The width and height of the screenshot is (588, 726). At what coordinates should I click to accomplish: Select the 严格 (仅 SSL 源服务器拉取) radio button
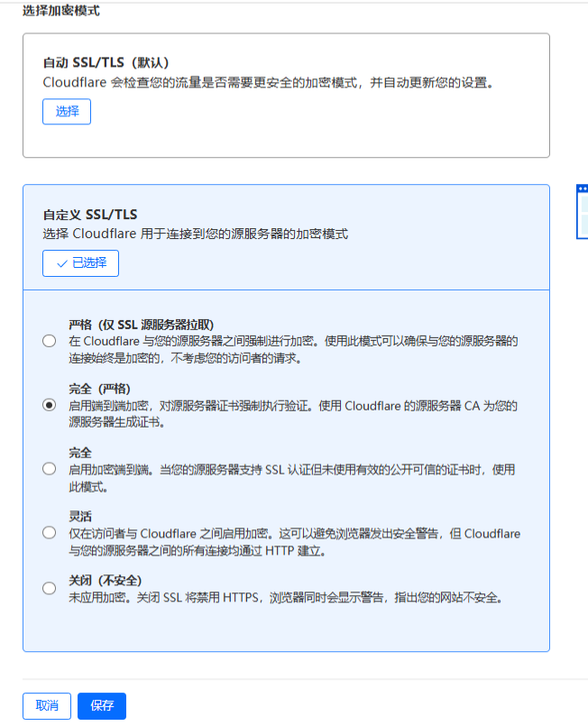coord(49,342)
